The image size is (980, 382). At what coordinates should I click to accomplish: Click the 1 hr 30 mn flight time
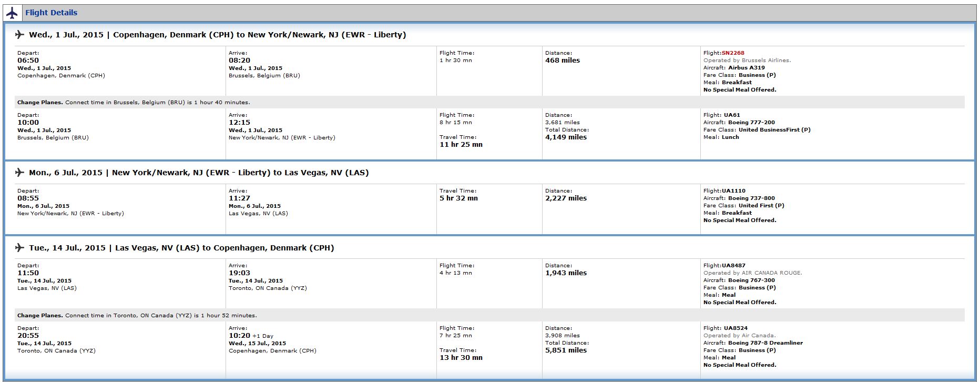pos(456,61)
